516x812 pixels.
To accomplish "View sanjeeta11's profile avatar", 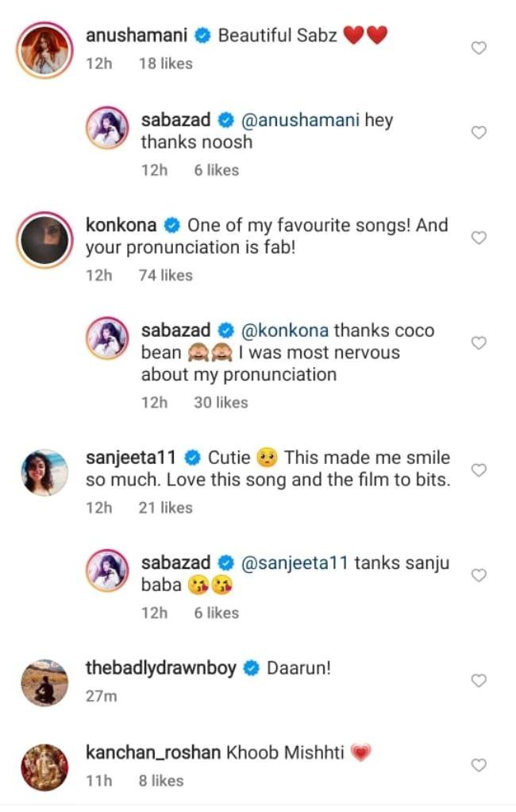I will tap(44, 471).
